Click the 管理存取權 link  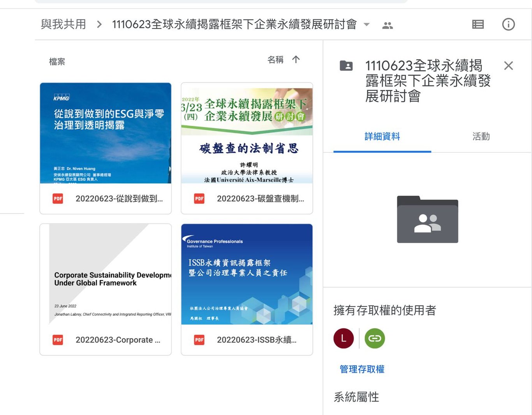pos(362,369)
